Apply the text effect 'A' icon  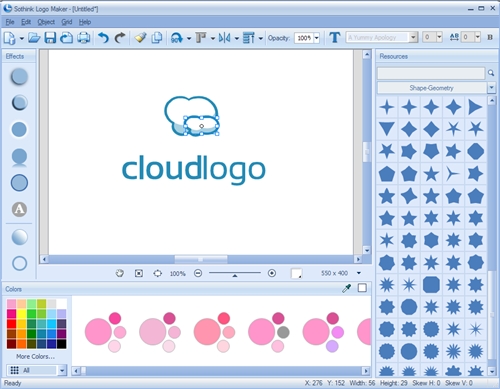click(x=19, y=209)
